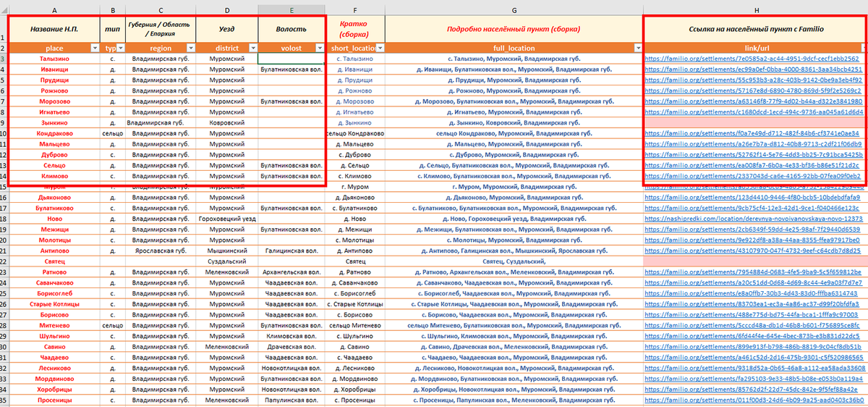This screenshot has width=868, height=407.
Task: Click full location cell starting 'с. Шульгино, Климовская вол.'
Action: point(514,337)
